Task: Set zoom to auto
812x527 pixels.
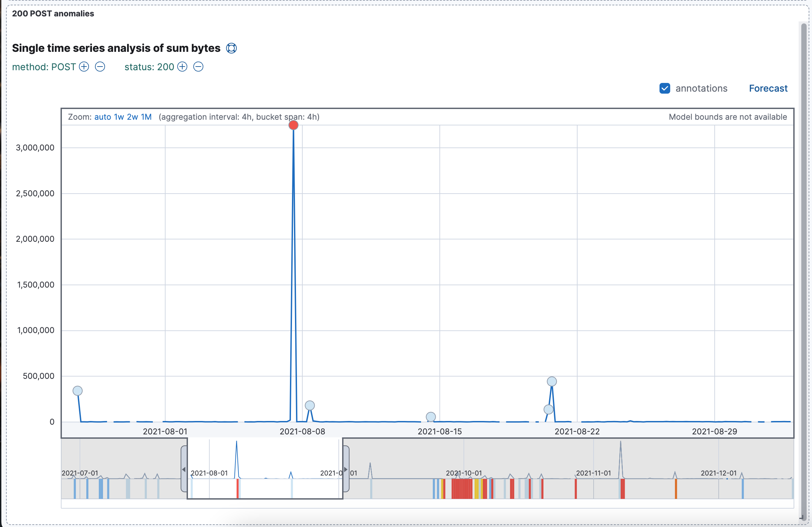Action: 103,117
